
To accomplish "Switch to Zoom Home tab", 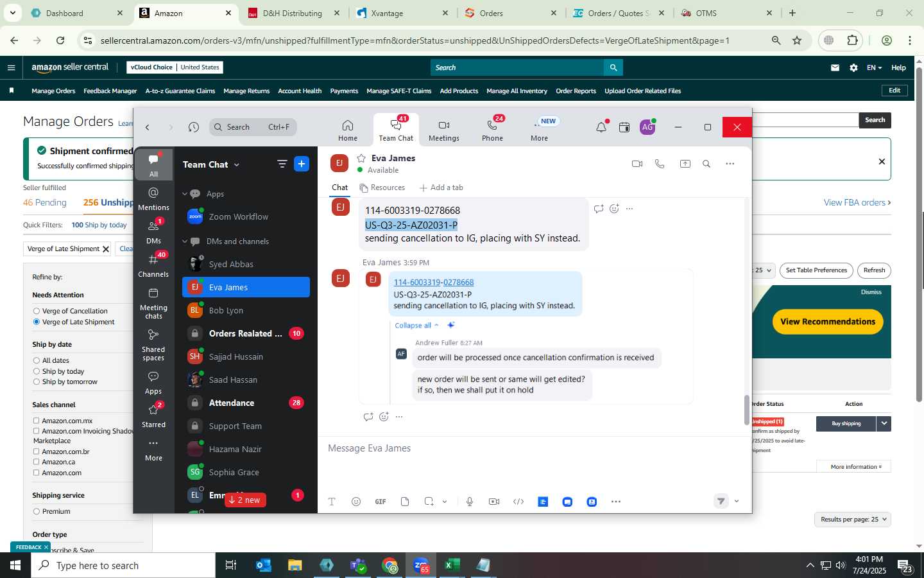I will coord(348,130).
